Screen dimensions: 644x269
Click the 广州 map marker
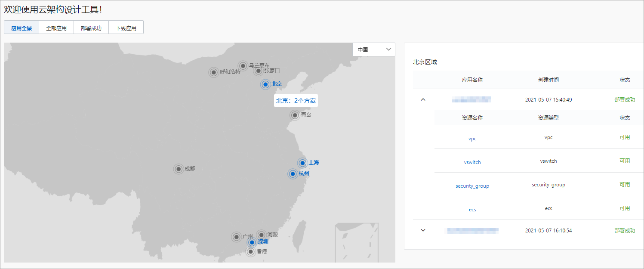236,237
